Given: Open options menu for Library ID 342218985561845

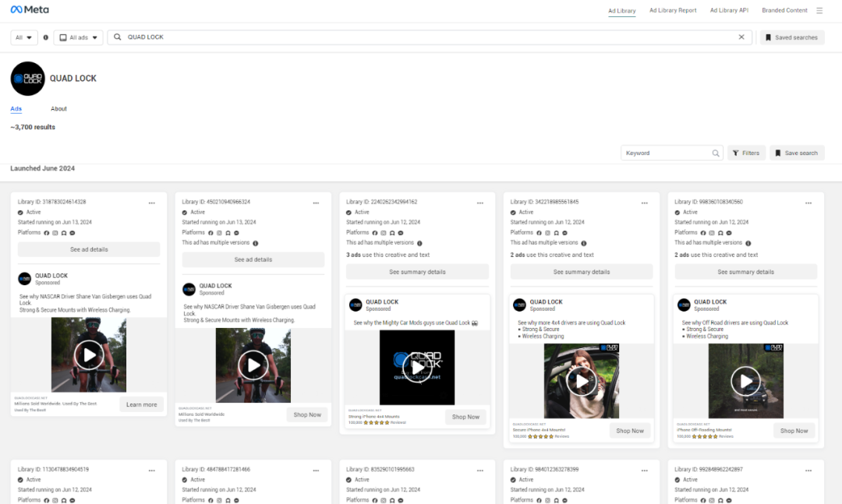Looking at the screenshot, I should coord(645,203).
